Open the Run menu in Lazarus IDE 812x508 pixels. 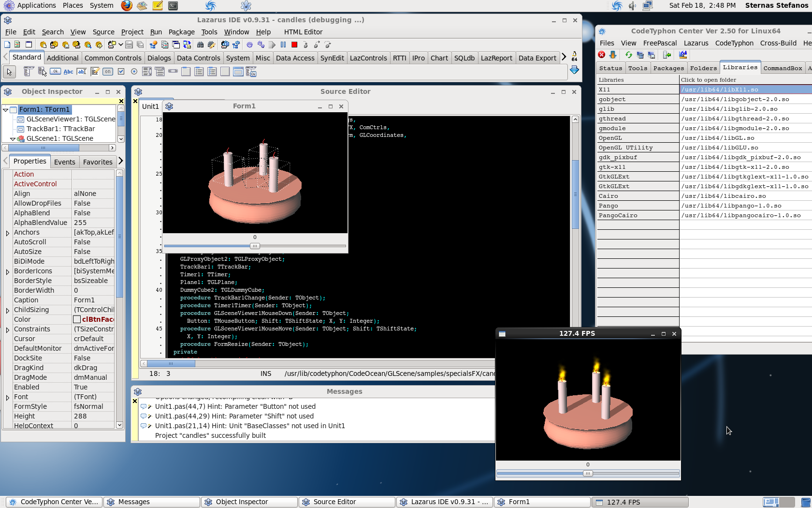pos(156,32)
